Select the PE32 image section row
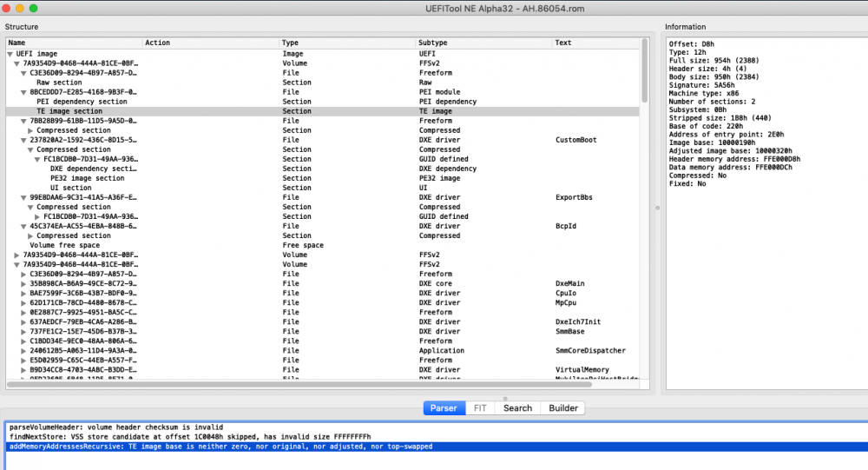The image size is (868, 470). point(323,178)
